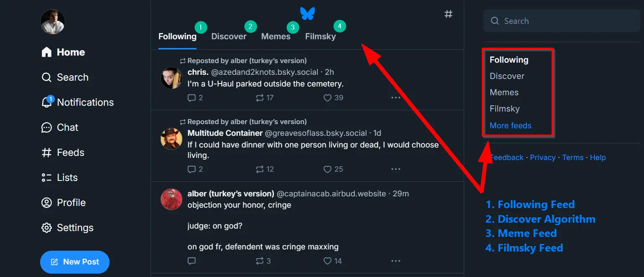Switch to the Discover feed tab
The image size is (644, 277).
point(229,36)
